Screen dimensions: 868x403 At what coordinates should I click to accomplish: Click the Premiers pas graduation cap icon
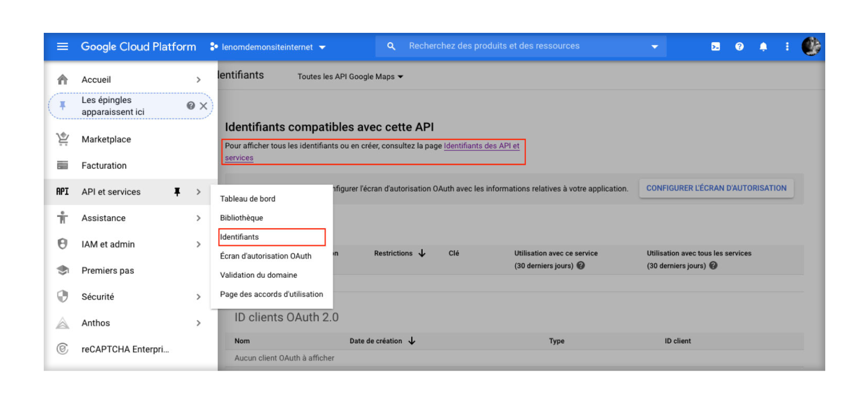pos(63,270)
